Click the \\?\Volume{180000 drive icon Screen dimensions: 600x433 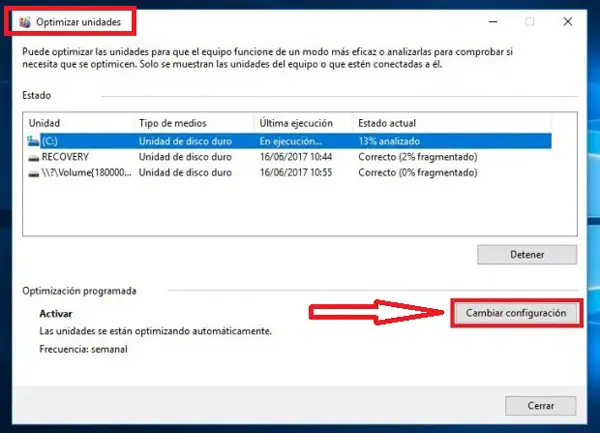pyautogui.click(x=34, y=174)
